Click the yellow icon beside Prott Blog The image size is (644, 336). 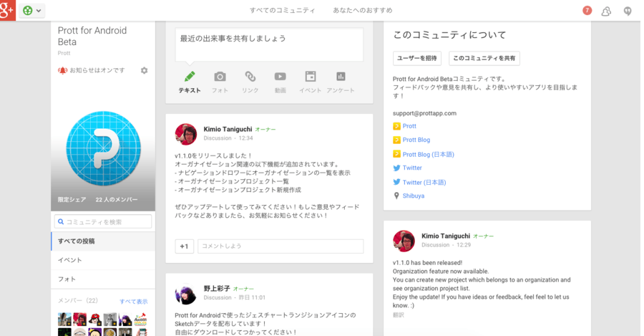396,140
